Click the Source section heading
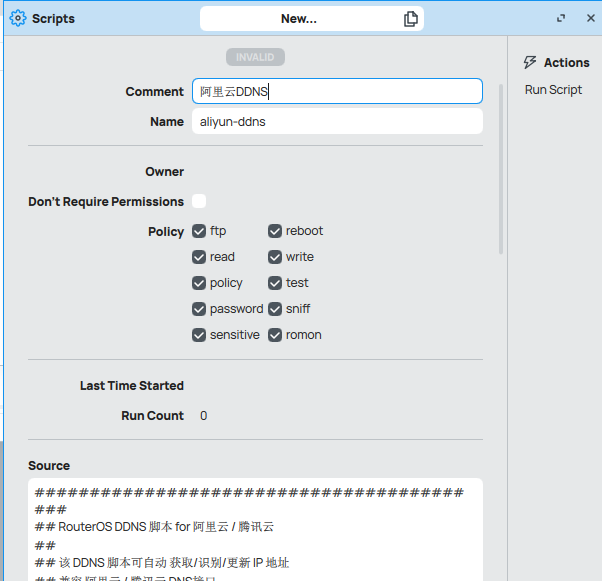Viewport: 602px width, 581px height. coord(49,465)
